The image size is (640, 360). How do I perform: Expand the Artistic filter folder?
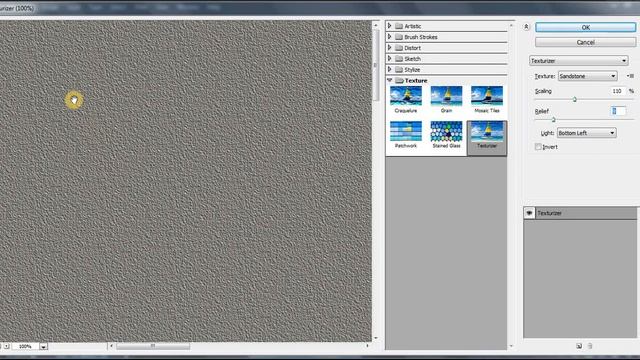389,26
